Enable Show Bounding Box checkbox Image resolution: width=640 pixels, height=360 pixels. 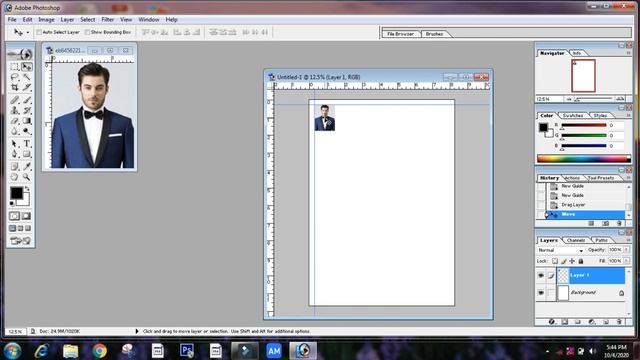tap(87, 32)
